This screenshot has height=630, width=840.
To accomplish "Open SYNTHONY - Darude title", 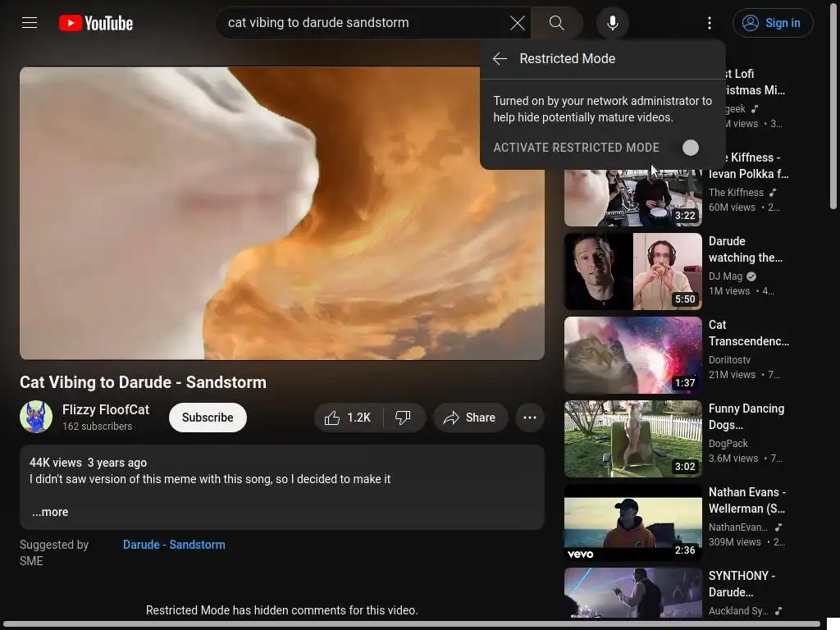I will tap(742, 583).
